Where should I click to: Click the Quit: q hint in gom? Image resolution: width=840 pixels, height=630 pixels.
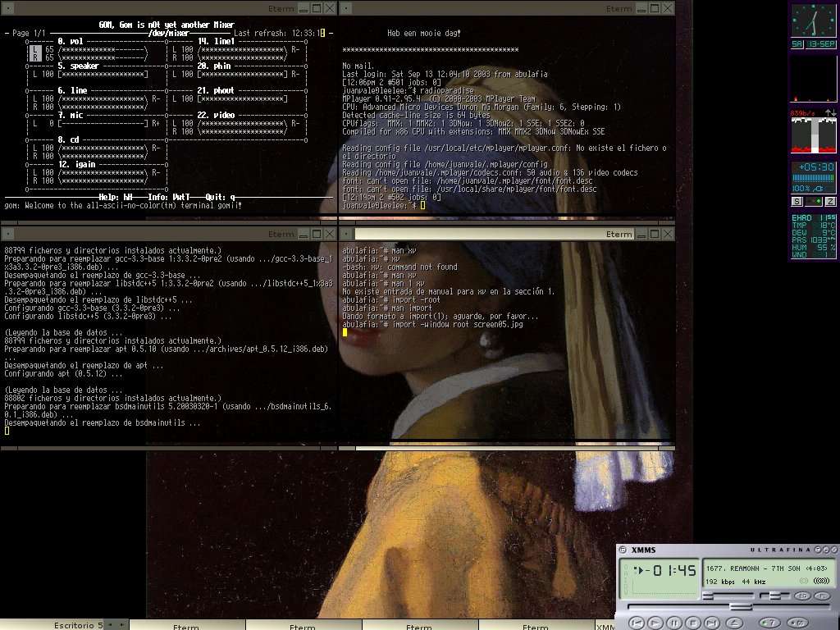[x=220, y=197]
